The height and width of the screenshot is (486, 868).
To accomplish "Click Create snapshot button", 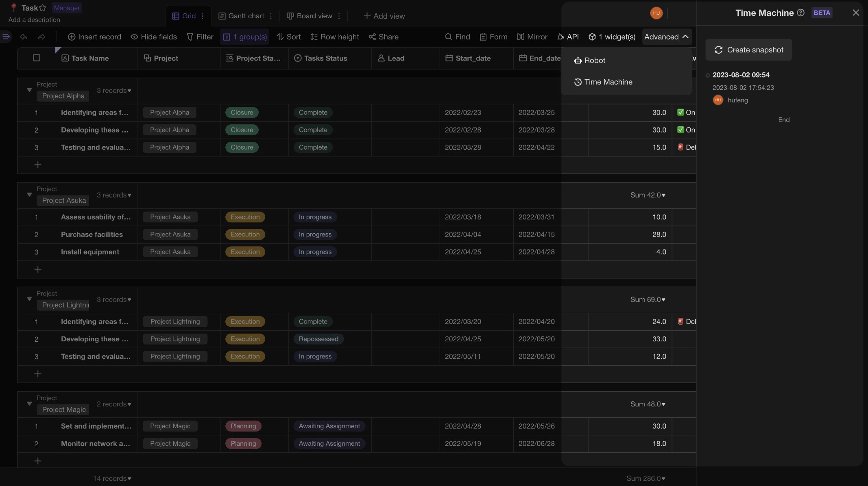I will [x=749, y=50].
